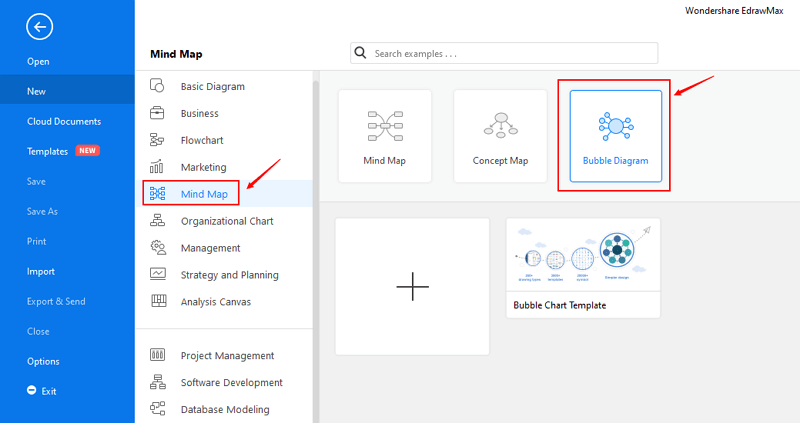
Task: Select the Flowchart category label
Action: coord(202,140)
